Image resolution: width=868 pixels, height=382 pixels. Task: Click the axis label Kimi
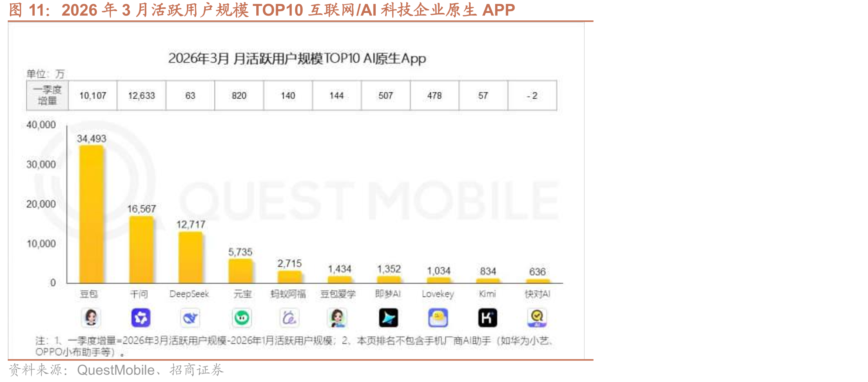[487, 294]
